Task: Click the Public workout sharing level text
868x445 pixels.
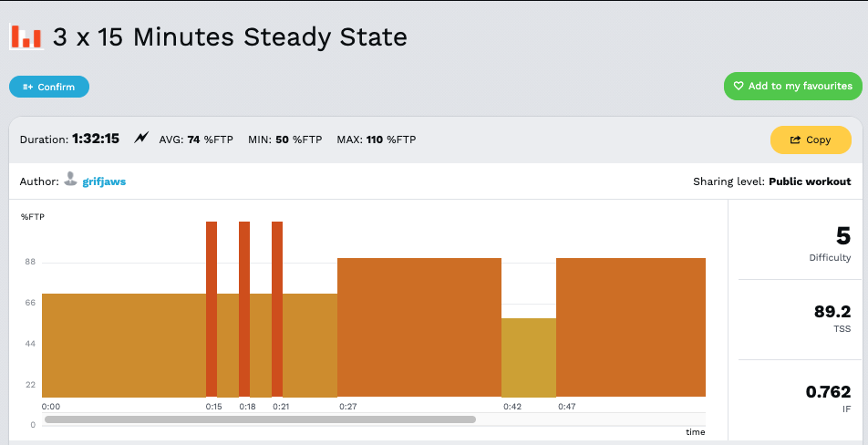Action: pyautogui.click(x=810, y=181)
